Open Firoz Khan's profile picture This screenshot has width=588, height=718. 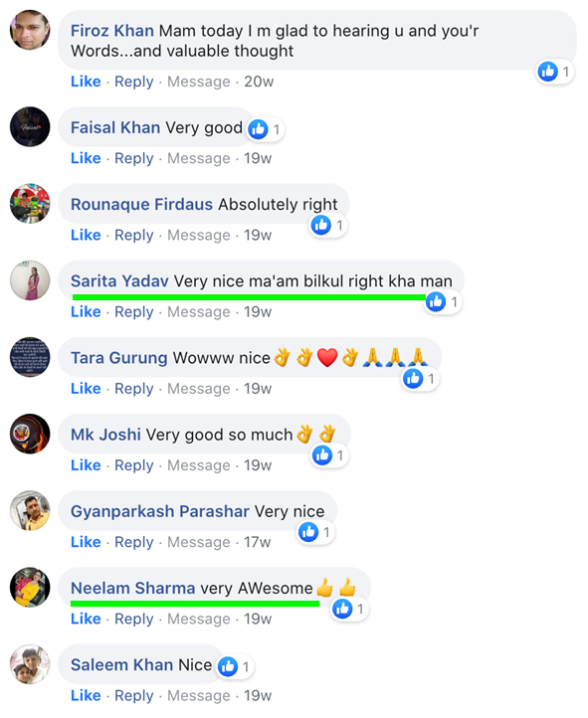pyautogui.click(x=30, y=30)
